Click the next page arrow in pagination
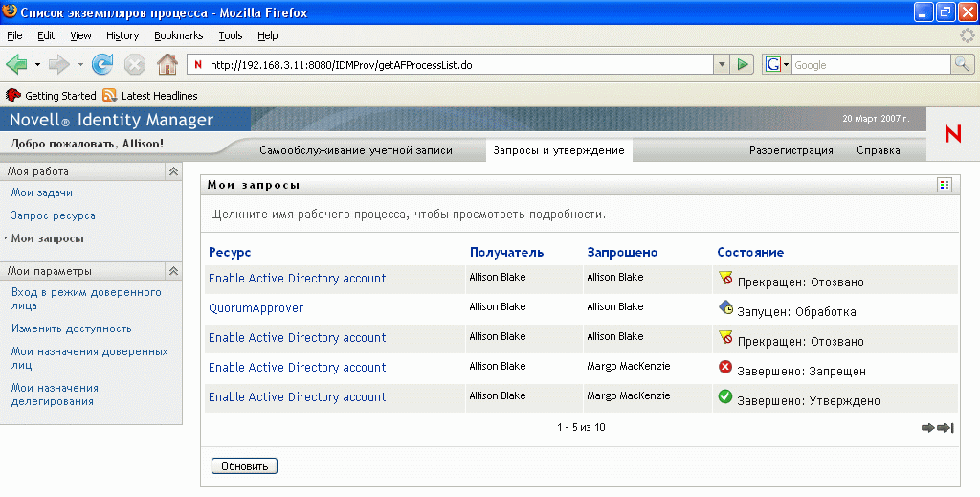This screenshot has width=980, height=497. 927,428
